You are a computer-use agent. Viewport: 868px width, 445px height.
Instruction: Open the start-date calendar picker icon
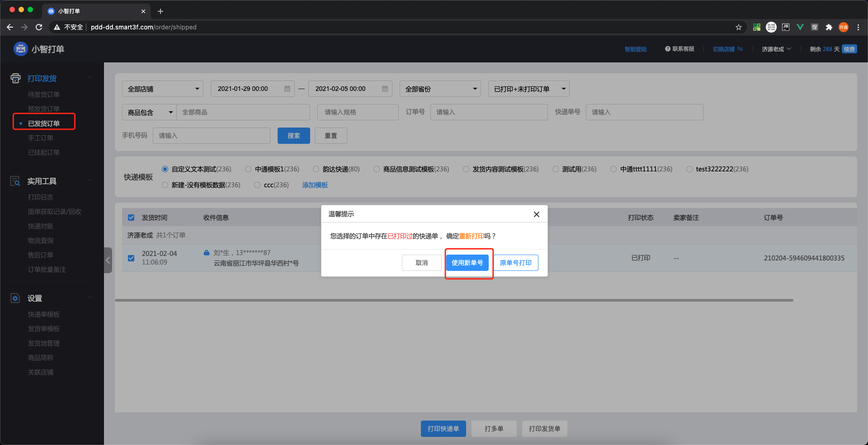pyautogui.click(x=287, y=89)
